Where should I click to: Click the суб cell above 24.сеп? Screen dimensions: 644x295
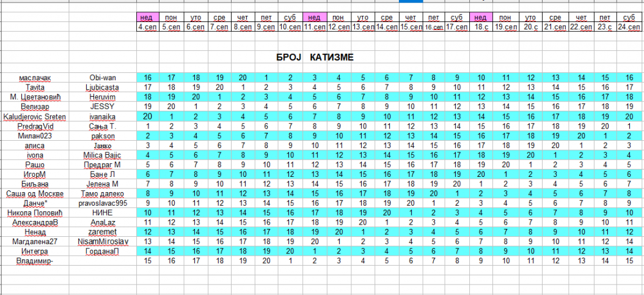(629, 18)
